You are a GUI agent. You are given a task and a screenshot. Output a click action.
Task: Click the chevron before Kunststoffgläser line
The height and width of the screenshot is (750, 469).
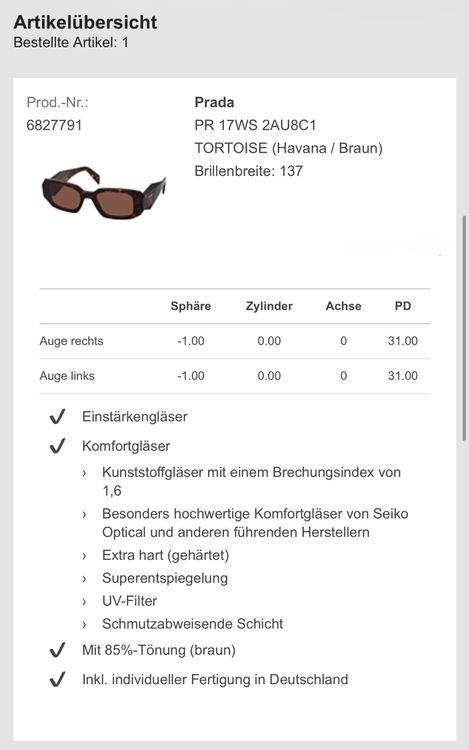tap(84, 473)
